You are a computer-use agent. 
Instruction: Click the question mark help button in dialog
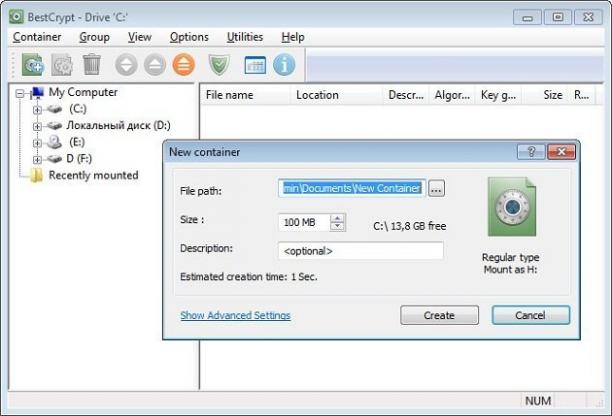point(531,152)
